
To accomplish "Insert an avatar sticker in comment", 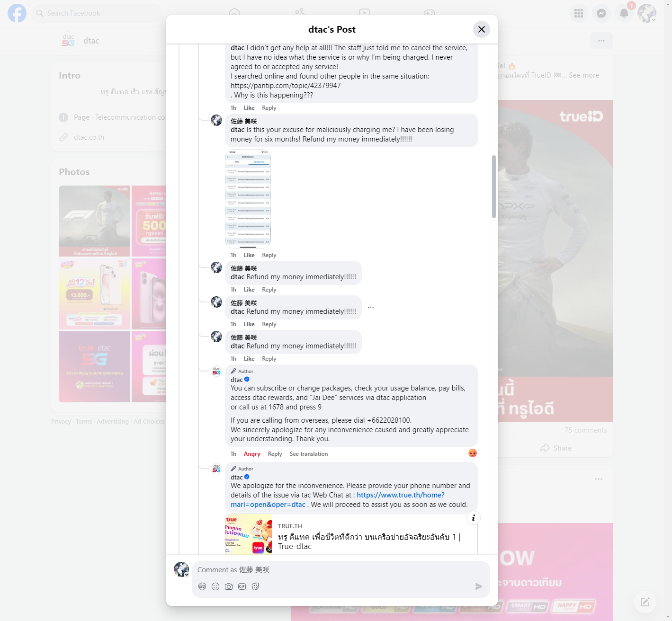I will [x=202, y=586].
